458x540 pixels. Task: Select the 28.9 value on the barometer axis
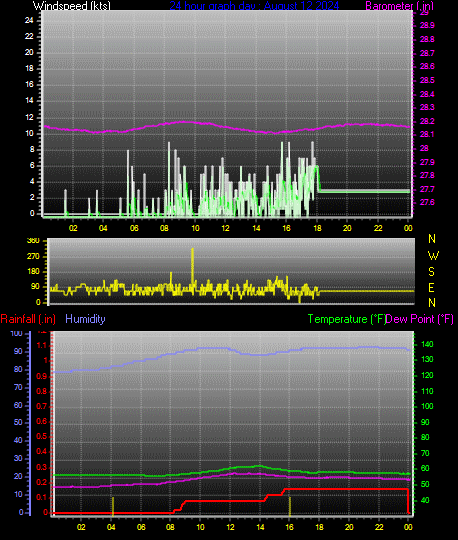[427, 25]
